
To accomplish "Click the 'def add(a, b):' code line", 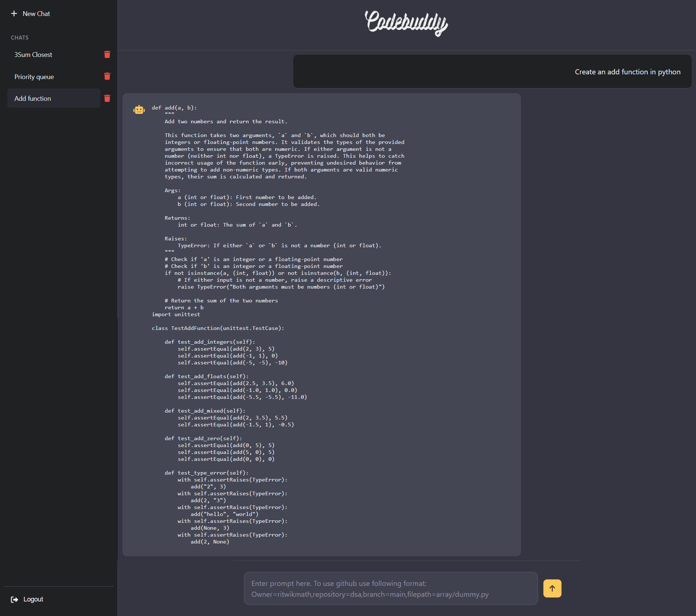I will tap(174, 108).
